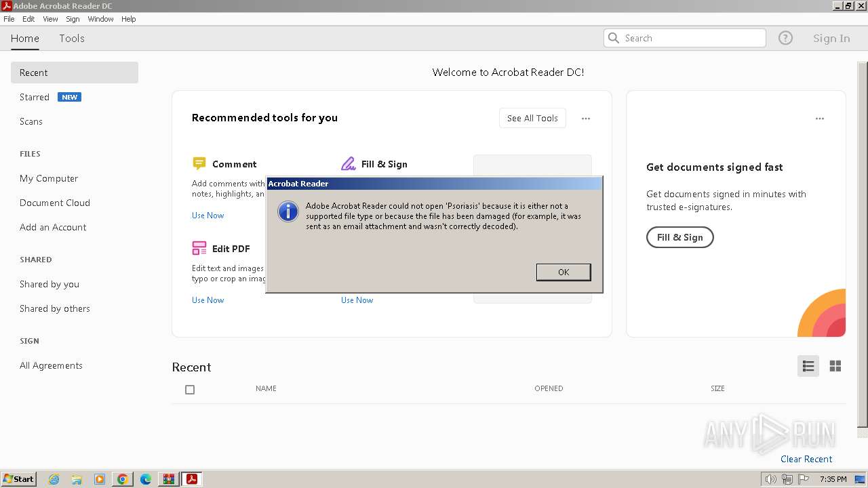Open the Recommended tools more options ellipsis

[x=586, y=119]
